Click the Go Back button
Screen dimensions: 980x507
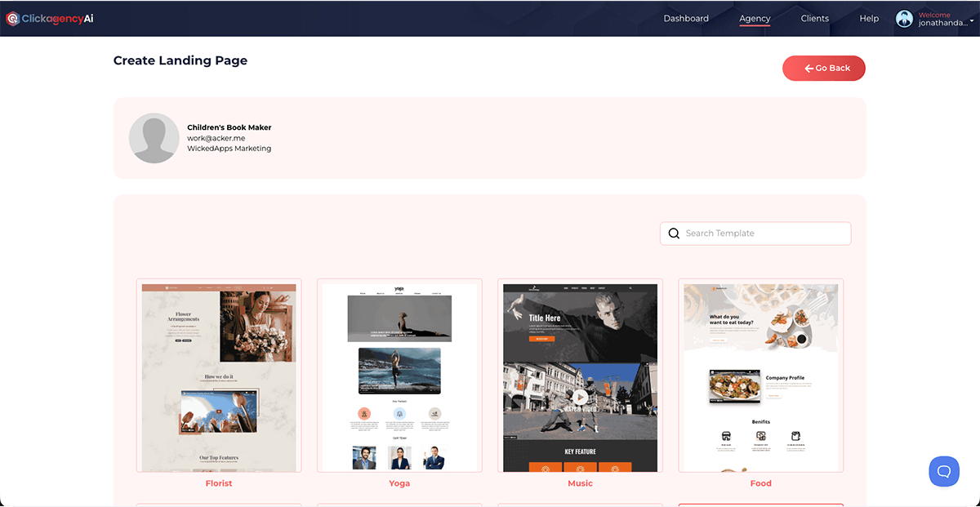pos(824,68)
